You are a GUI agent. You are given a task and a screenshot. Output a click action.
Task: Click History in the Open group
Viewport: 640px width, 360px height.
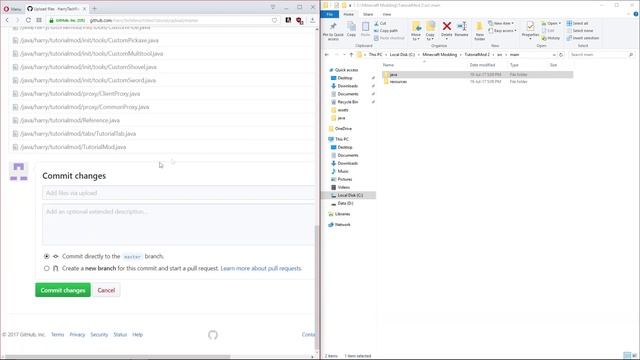point(551,38)
